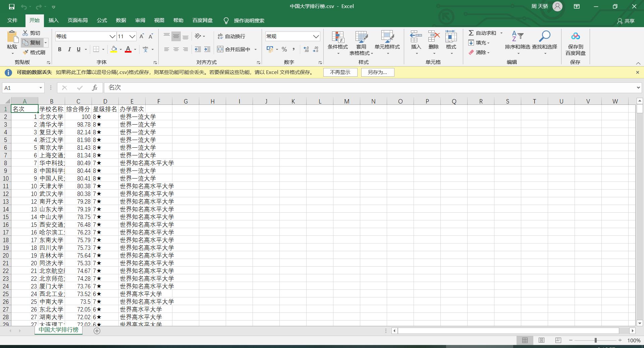Screen dimensions: 644x348
Task: Click the Cut (剪切) scissors icon
Action: coord(25,33)
